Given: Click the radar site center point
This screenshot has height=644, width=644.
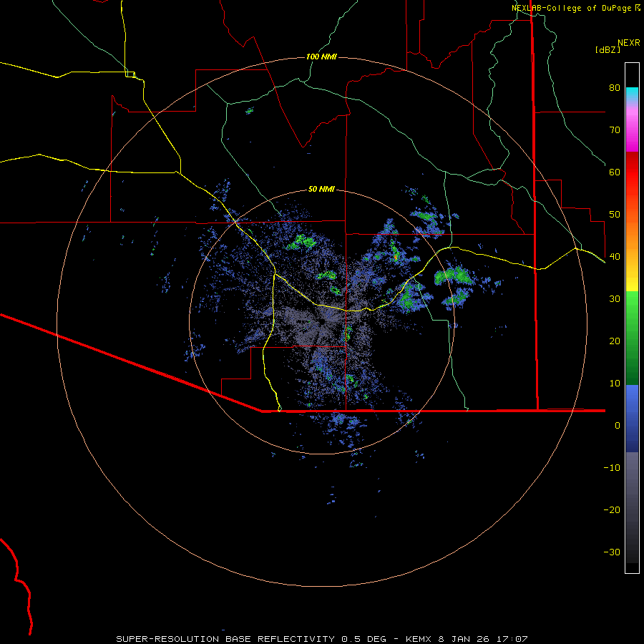Looking at the screenshot, I should [322, 322].
